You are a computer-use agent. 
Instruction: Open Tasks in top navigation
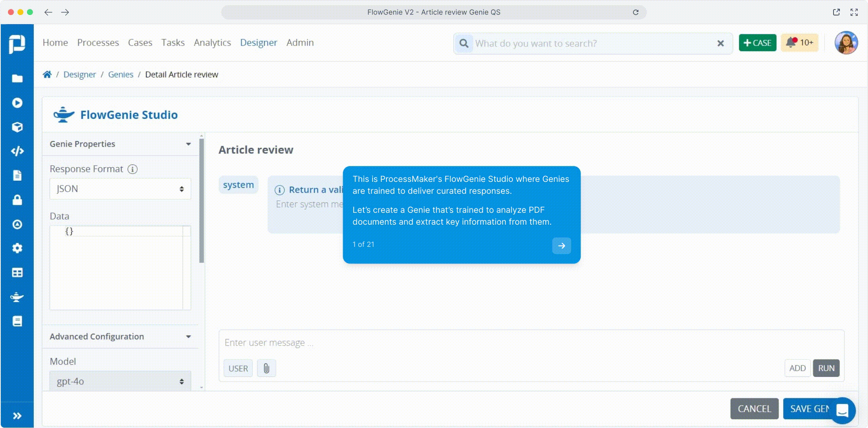point(173,42)
